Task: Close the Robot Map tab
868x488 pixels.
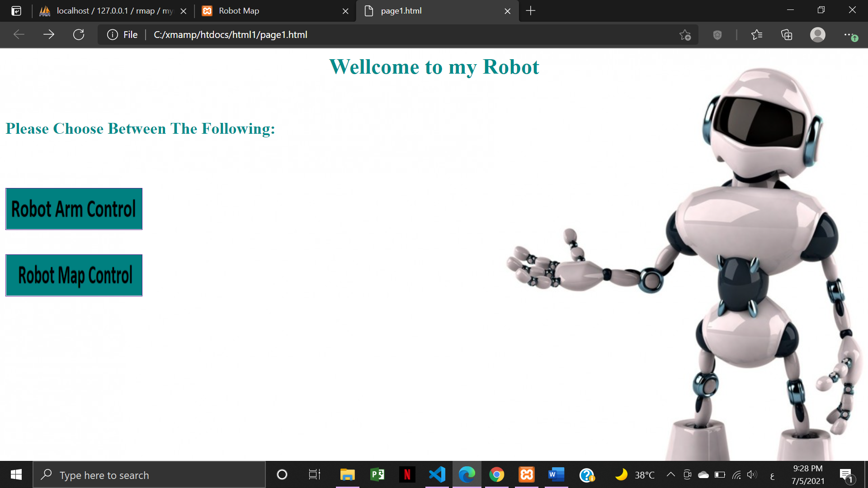Action: pyautogui.click(x=345, y=11)
